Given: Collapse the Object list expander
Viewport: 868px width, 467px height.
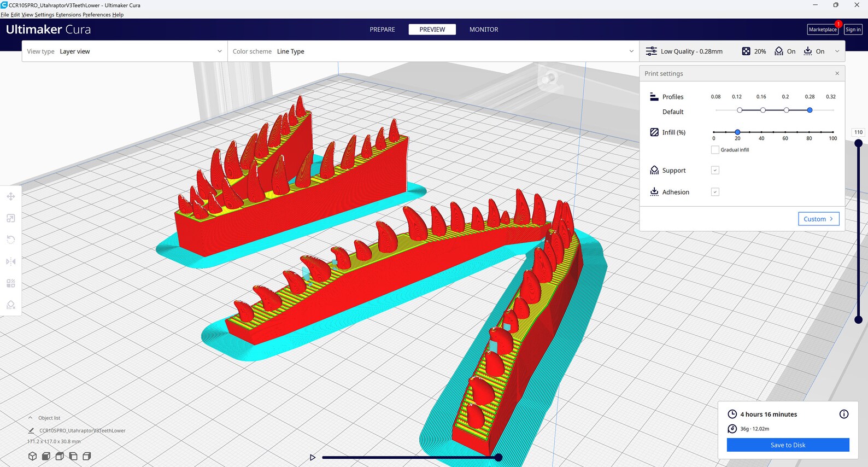Looking at the screenshot, I should click(31, 418).
